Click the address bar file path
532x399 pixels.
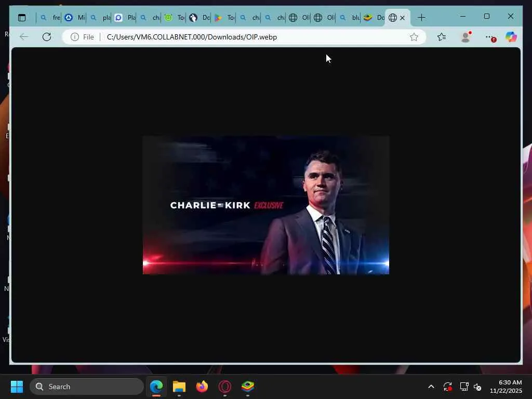point(192,37)
